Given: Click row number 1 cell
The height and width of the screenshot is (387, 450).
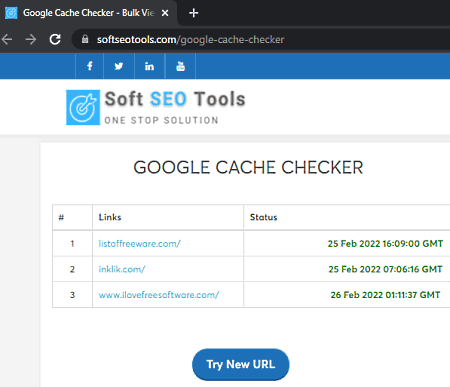Looking at the screenshot, I should click(x=72, y=244).
